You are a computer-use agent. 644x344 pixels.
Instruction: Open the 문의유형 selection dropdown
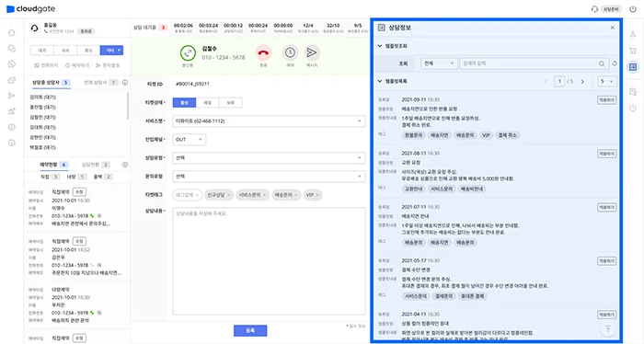click(269, 177)
